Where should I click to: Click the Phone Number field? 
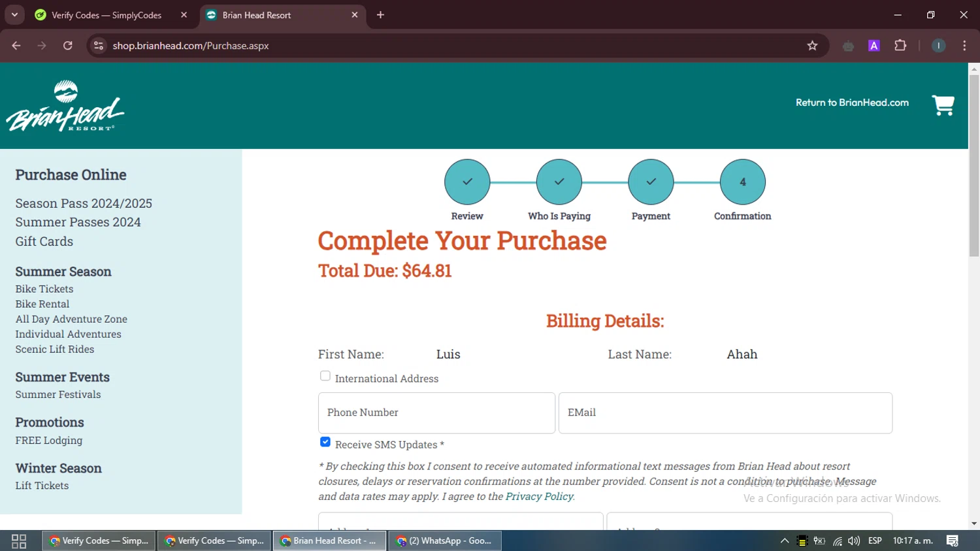point(436,412)
